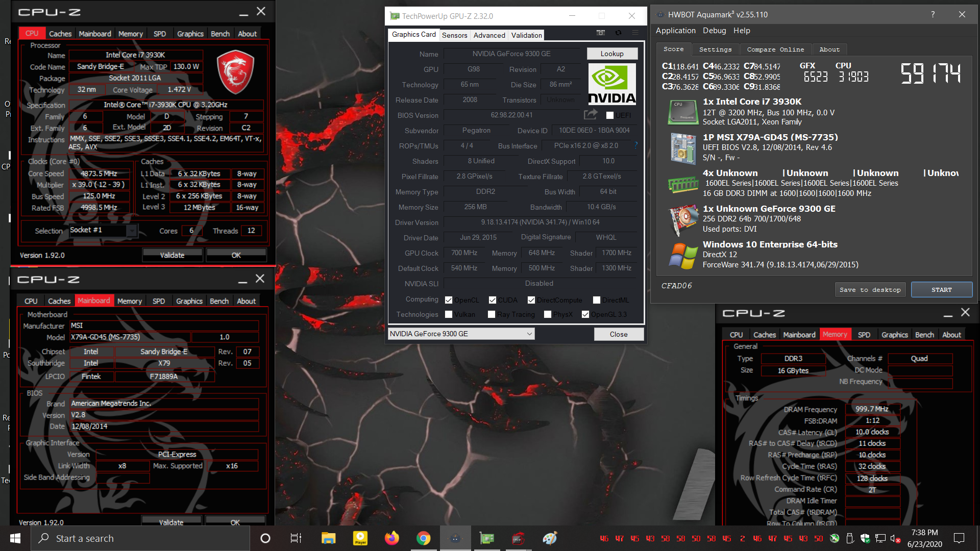Toggle the DirectML checkbox
Viewport: 980px width, 551px height.
[597, 300]
